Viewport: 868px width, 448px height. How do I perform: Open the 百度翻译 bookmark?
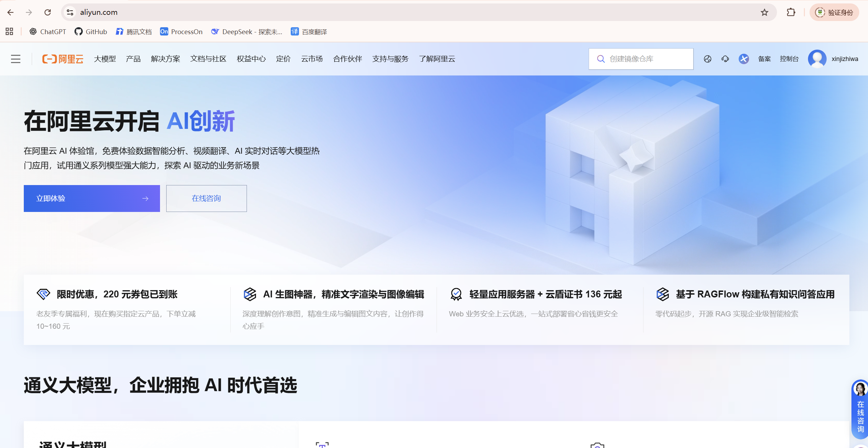click(x=309, y=32)
